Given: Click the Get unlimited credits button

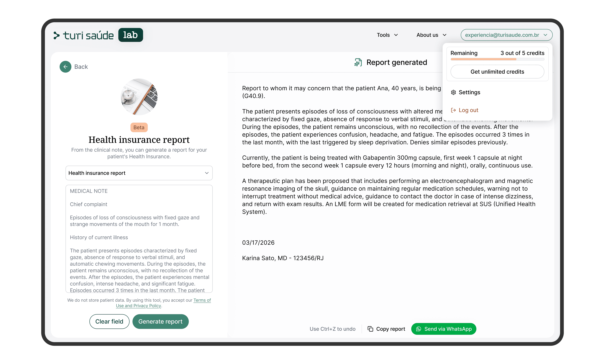Looking at the screenshot, I should click(x=497, y=72).
